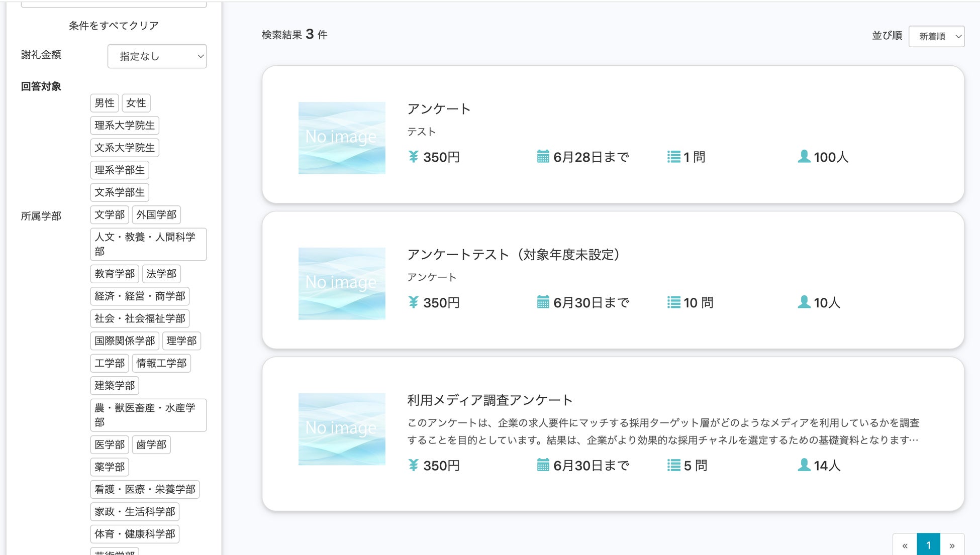Click question list icon beside 10 問
980x555 pixels.
(673, 302)
